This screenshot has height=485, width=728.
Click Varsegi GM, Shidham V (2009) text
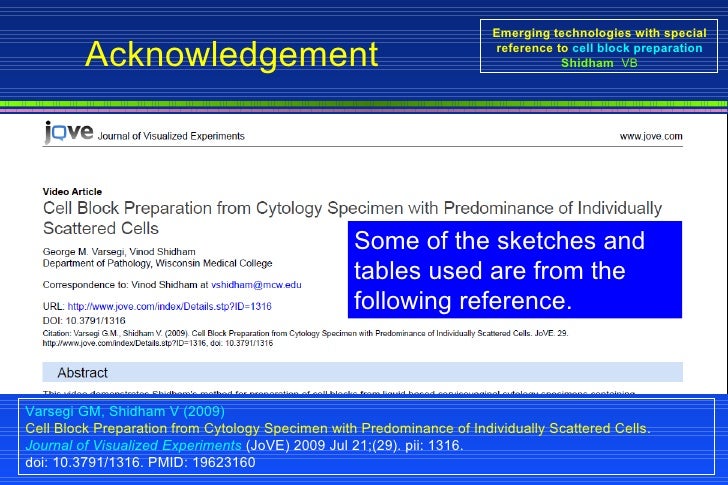click(125, 411)
